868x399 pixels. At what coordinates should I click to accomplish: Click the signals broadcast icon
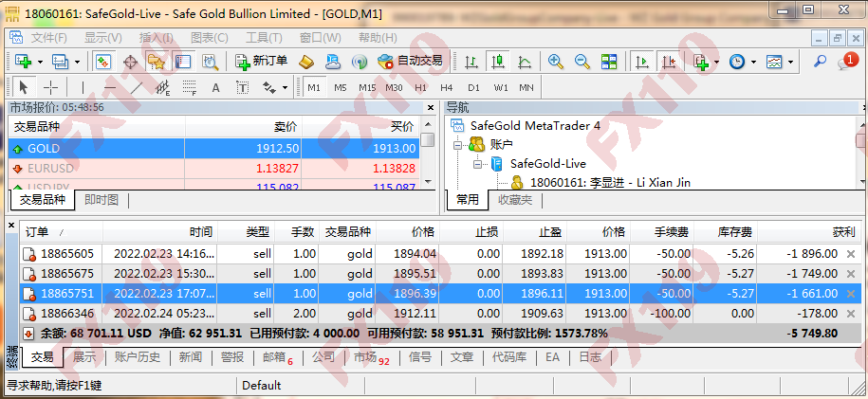tap(360, 62)
